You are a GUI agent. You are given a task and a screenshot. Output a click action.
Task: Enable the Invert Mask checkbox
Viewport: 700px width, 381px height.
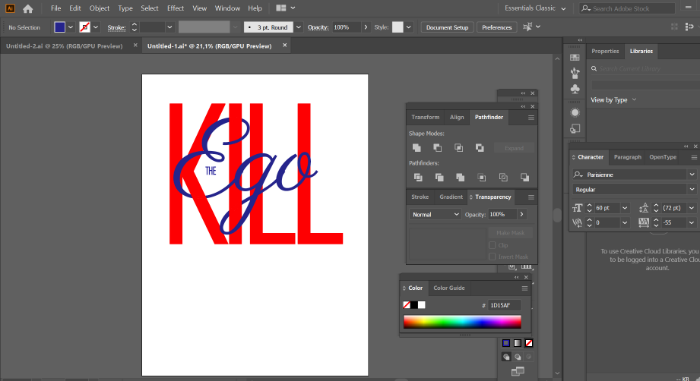coord(492,257)
